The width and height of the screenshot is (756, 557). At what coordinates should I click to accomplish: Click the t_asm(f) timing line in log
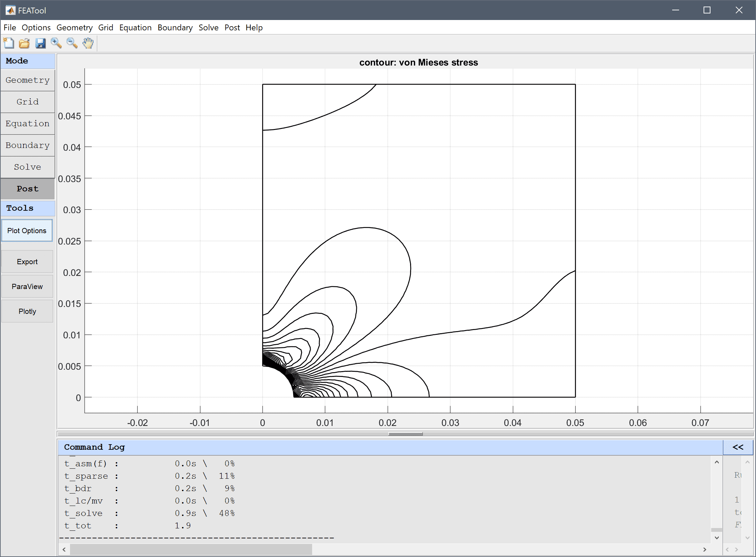point(149,464)
